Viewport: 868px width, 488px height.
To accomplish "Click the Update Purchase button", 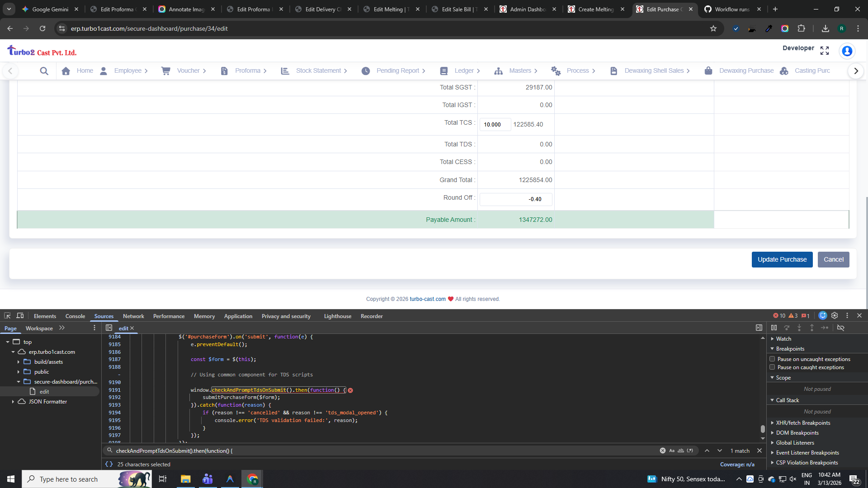I will (782, 259).
